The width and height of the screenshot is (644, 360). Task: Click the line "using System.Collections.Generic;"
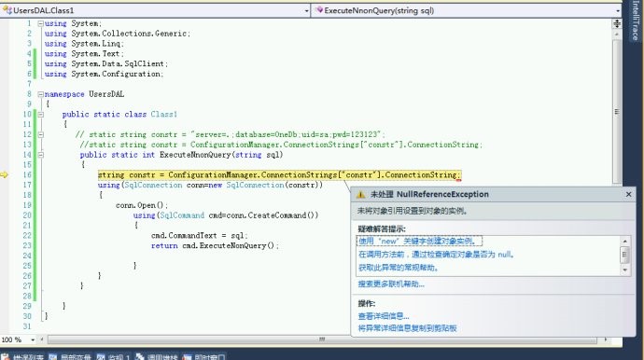coord(118,34)
